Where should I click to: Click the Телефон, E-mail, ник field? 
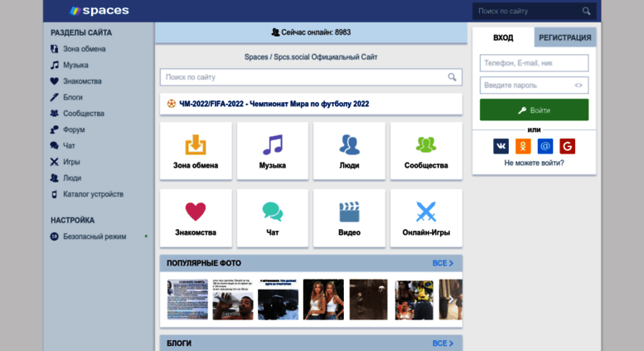534,63
